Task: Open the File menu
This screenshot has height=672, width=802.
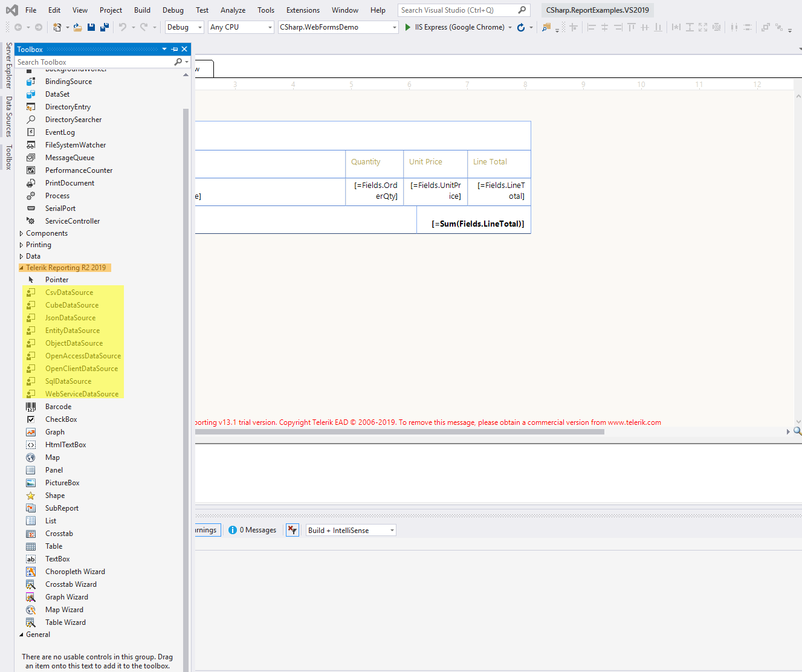Action: pos(31,10)
